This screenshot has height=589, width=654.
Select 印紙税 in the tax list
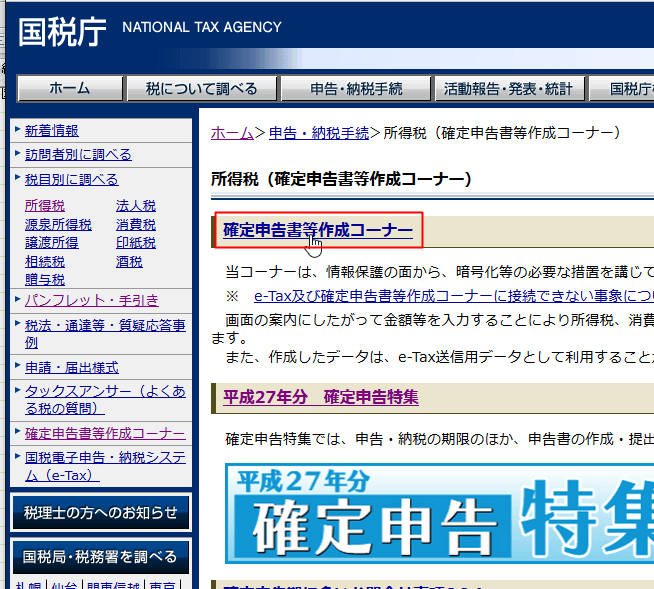[x=136, y=243]
